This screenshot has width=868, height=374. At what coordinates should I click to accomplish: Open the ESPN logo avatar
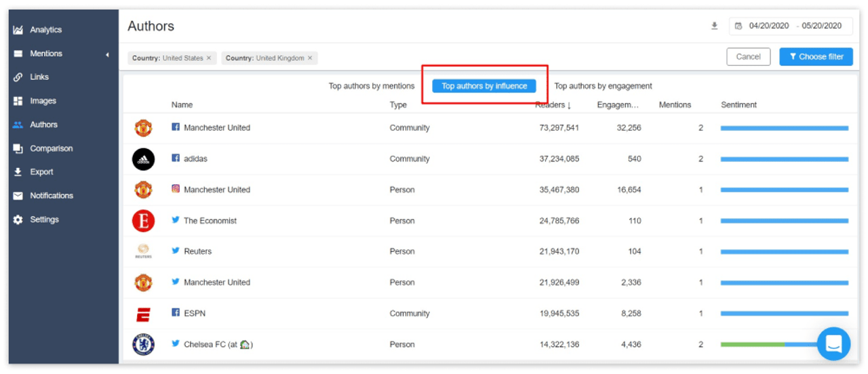[143, 314]
